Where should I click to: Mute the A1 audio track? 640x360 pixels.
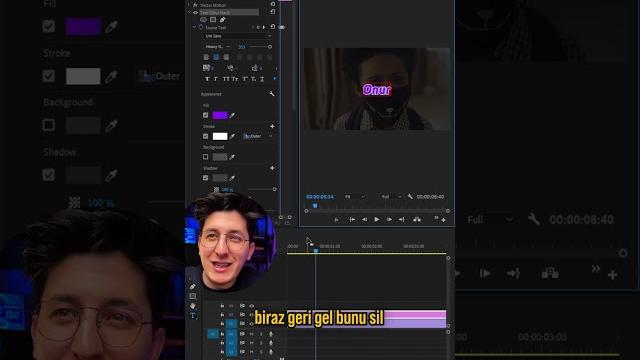(x=252, y=334)
